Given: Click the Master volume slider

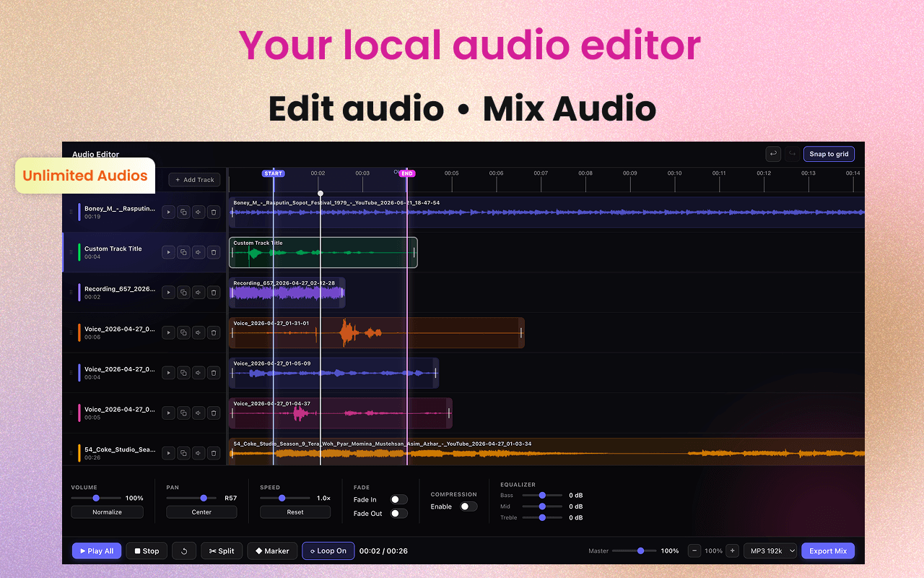Looking at the screenshot, I should click(635, 551).
